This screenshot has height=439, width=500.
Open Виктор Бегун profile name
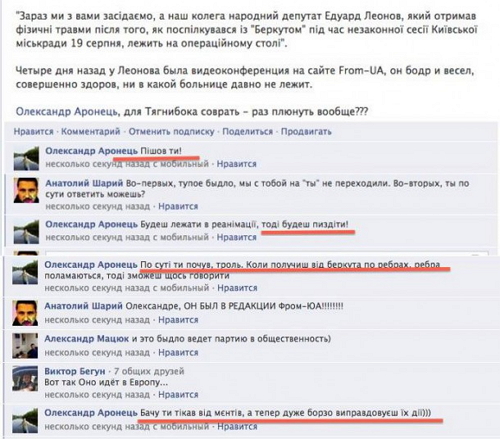point(75,371)
